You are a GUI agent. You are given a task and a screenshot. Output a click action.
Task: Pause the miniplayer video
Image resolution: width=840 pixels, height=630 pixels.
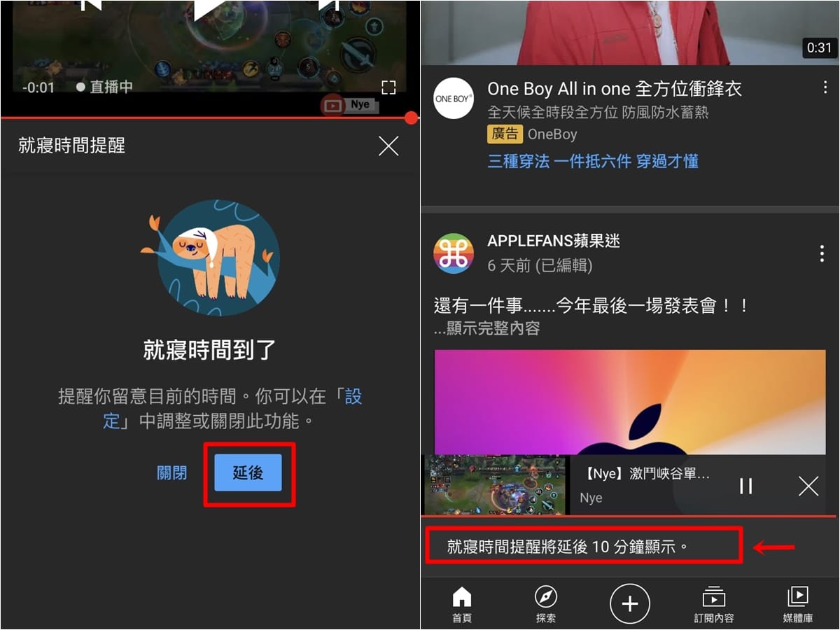tap(746, 486)
